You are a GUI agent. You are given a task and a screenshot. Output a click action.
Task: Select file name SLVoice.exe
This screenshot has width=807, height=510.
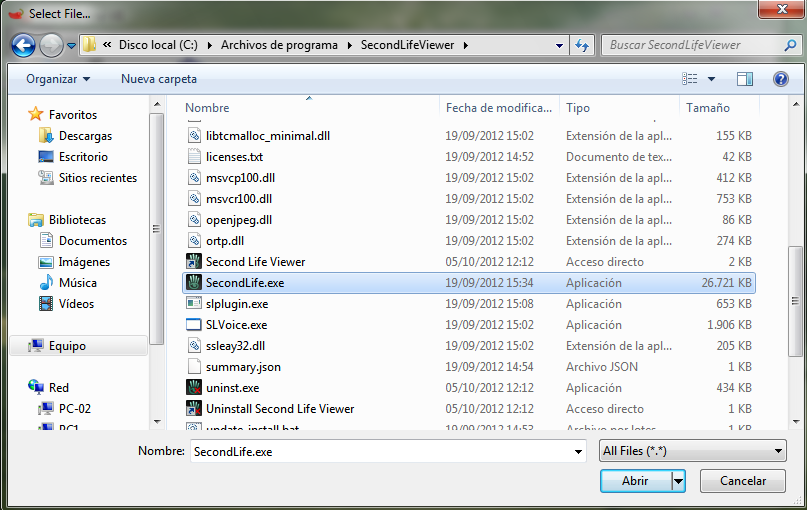click(x=236, y=325)
